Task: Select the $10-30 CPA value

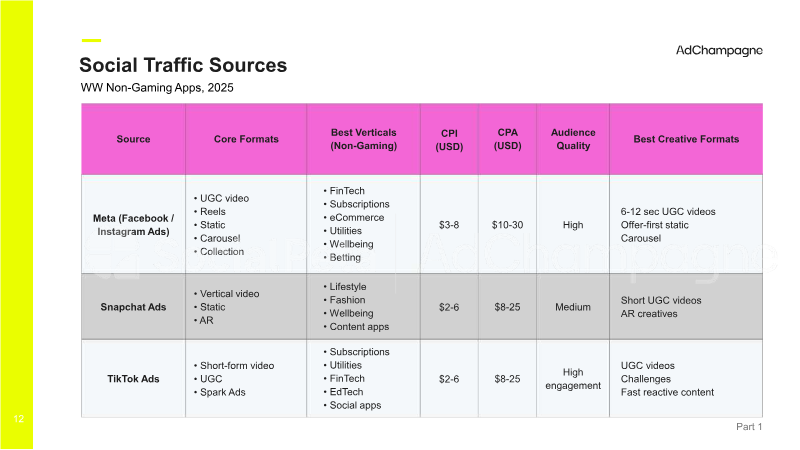Action: [x=507, y=225]
